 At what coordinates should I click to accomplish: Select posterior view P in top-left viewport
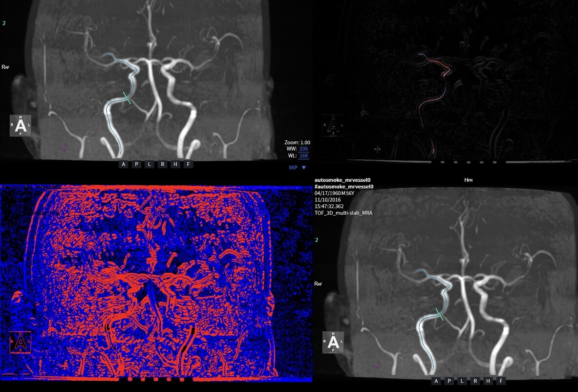tap(136, 164)
